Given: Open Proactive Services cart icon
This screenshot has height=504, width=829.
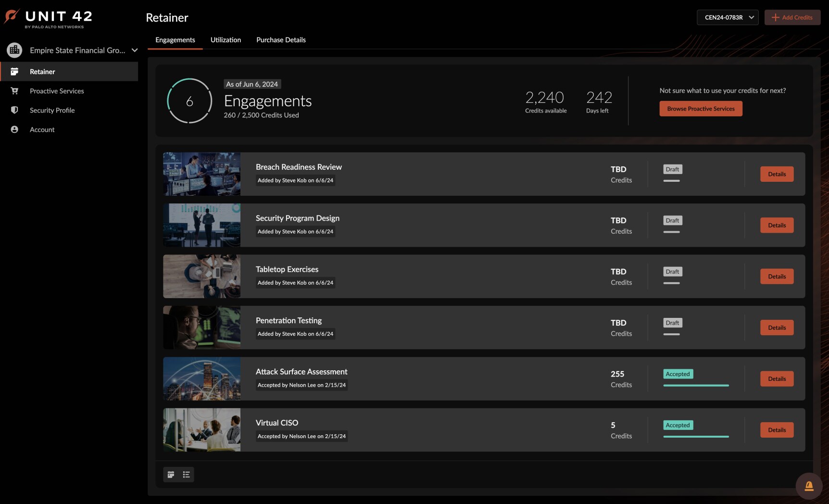Looking at the screenshot, I should point(14,91).
